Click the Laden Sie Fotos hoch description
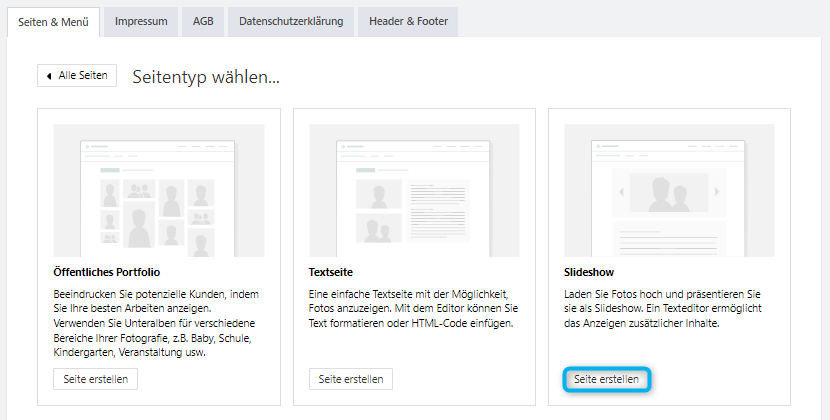This screenshot has width=830, height=420. [x=663, y=308]
